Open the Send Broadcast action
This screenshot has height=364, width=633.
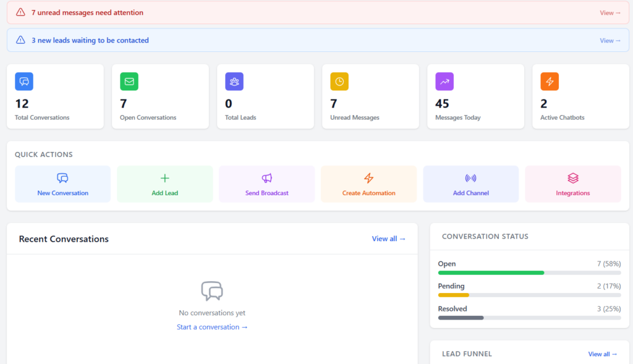pyautogui.click(x=266, y=184)
